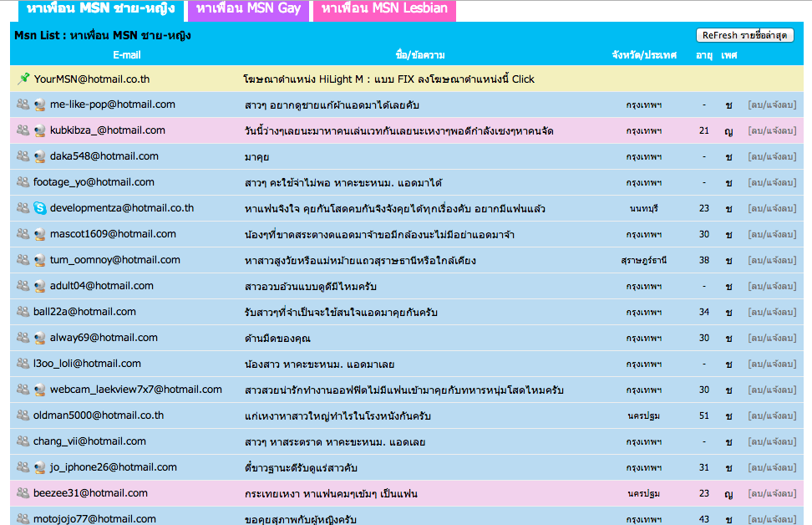The height and width of the screenshot is (525, 812).
Task: Select the email adult04@hotmail.com
Action: click(102, 286)
